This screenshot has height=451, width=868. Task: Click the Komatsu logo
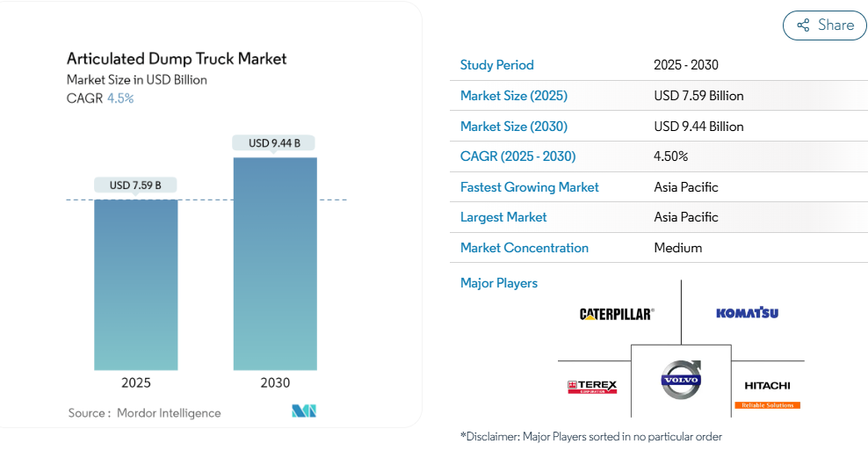[747, 313]
